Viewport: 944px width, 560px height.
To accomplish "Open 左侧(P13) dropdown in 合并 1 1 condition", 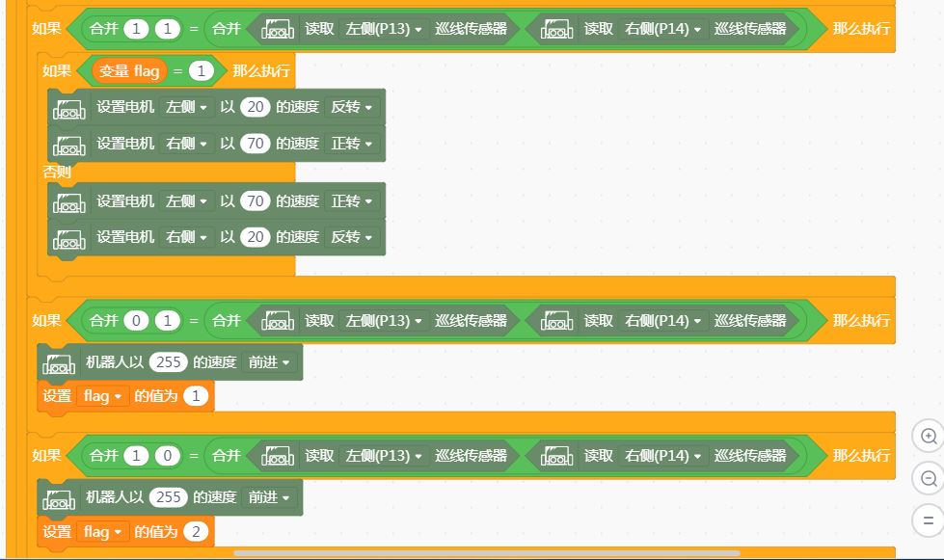I will [384, 28].
